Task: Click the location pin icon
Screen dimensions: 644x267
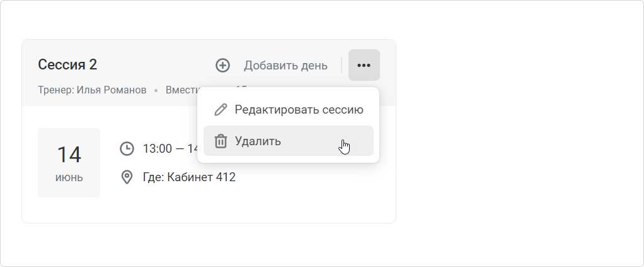Action: (x=127, y=177)
